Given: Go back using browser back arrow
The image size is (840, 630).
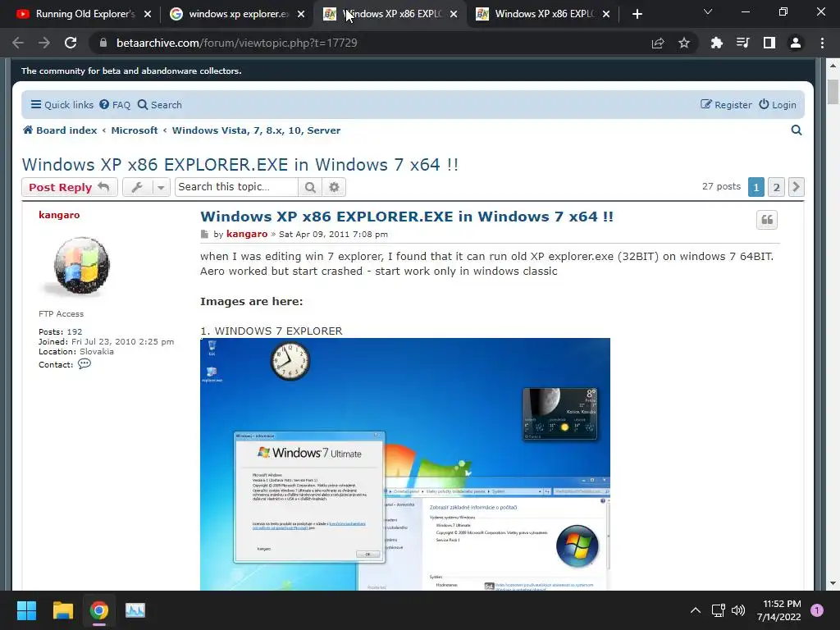Looking at the screenshot, I should tap(18, 43).
